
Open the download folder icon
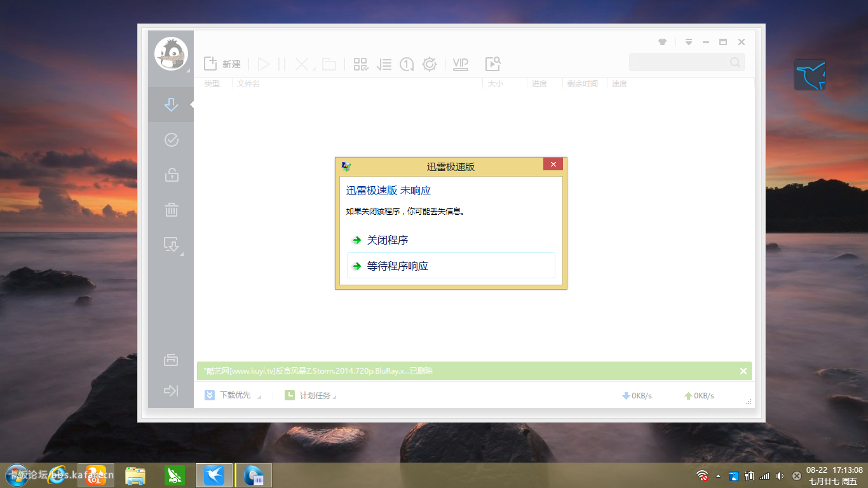(329, 64)
